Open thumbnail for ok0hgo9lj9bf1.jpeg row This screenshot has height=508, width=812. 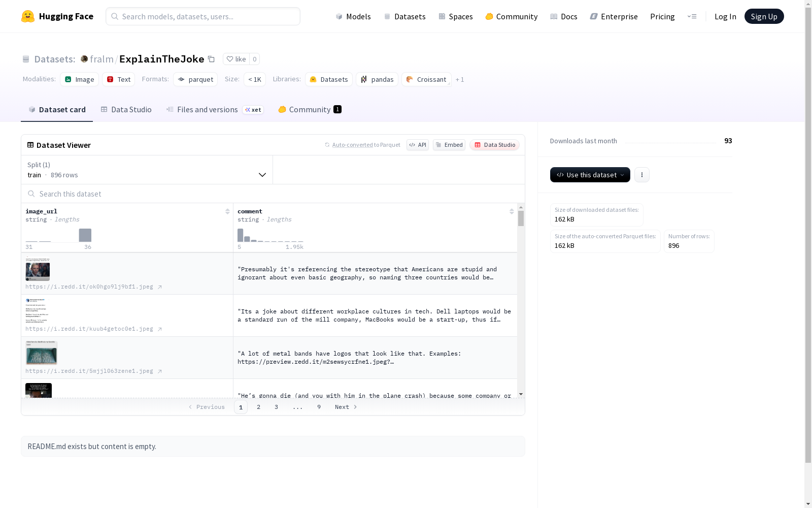click(x=38, y=269)
